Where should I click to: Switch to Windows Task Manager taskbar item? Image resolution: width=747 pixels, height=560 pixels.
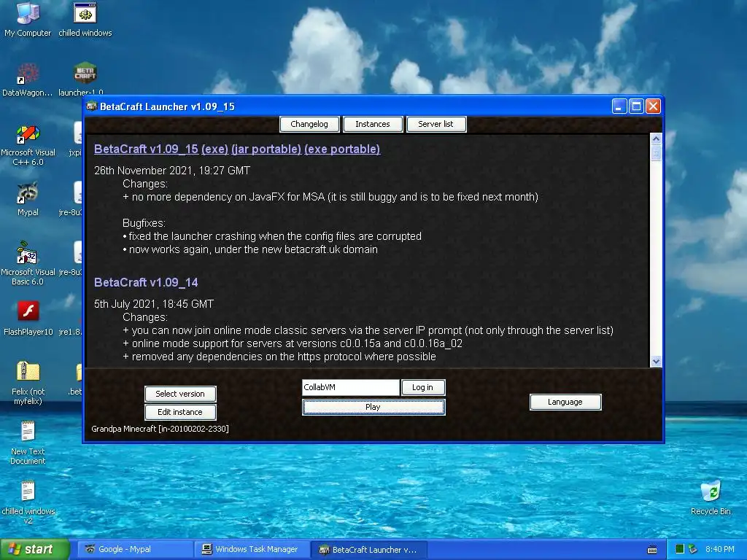tap(252, 550)
